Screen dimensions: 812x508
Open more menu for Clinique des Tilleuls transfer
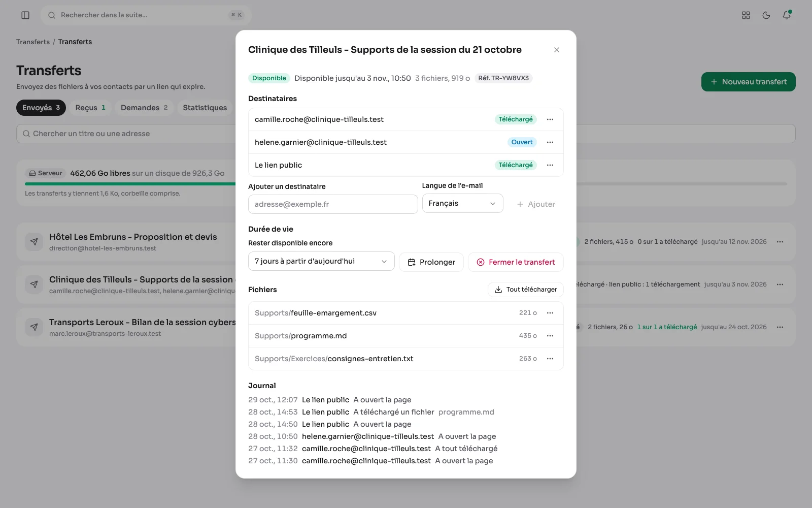click(780, 284)
